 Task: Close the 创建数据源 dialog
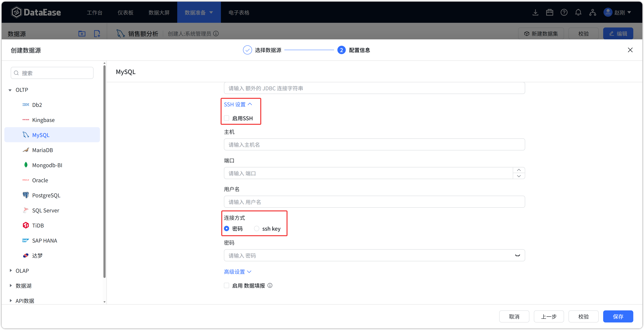coord(630,50)
